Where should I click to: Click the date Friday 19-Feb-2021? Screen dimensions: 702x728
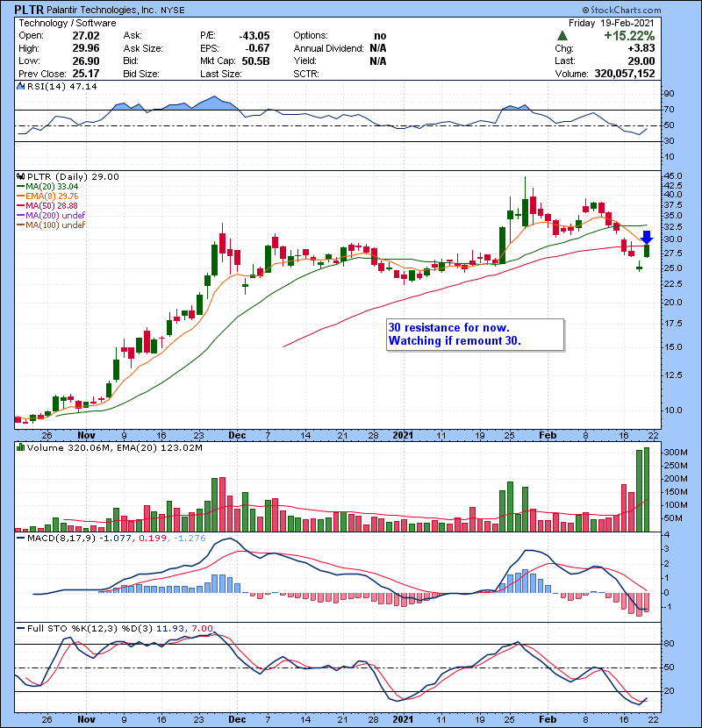pos(611,23)
